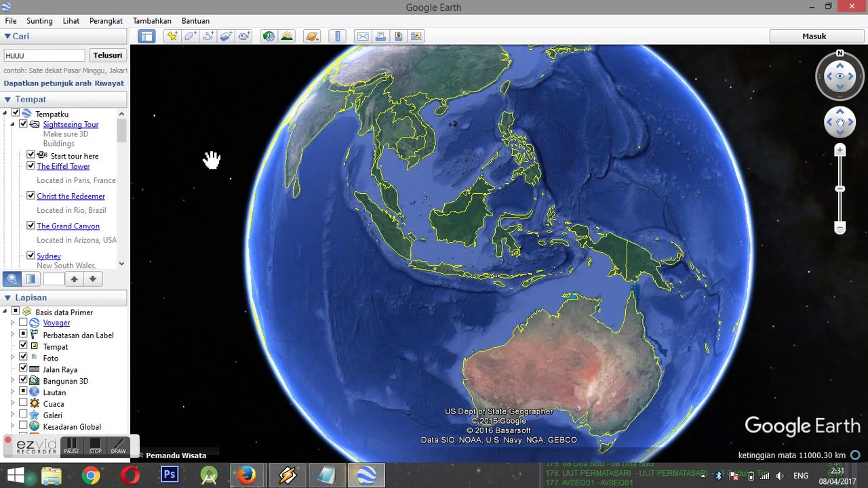The image size is (868, 488).
Task: Click the email envelope icon
Action: pos(363,37)
